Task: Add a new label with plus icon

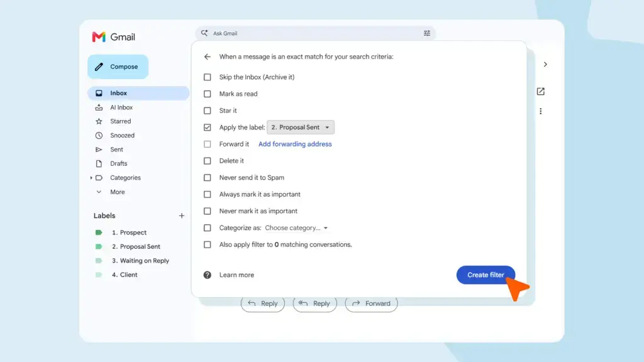Action: pyautogui.click(x=182, y=216)
